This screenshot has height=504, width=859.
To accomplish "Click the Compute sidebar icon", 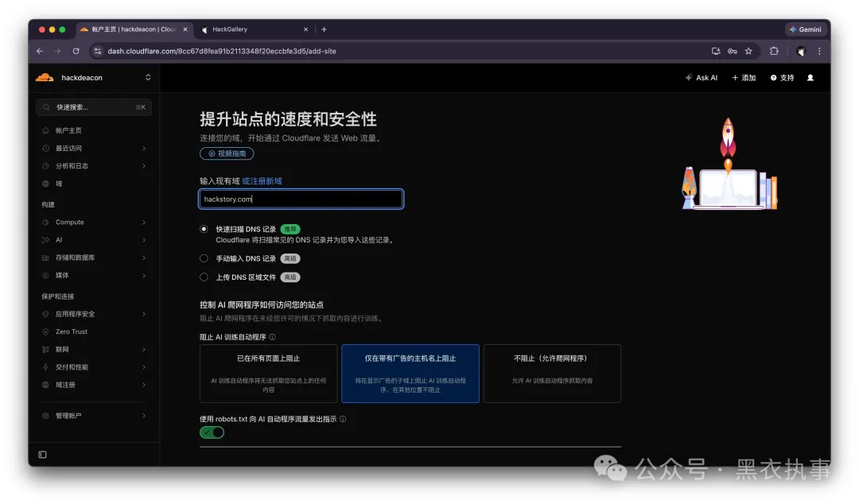I will point(45,223).
